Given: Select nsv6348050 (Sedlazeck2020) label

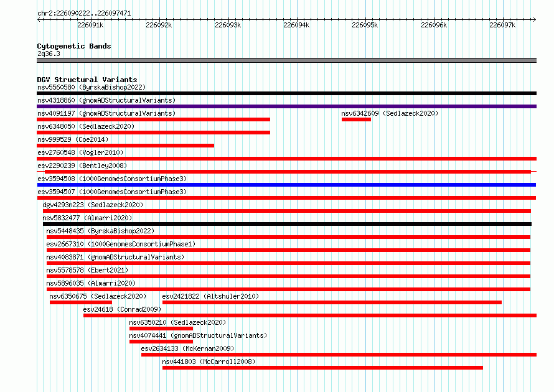Looking at the screenshot, I should 86,126.
